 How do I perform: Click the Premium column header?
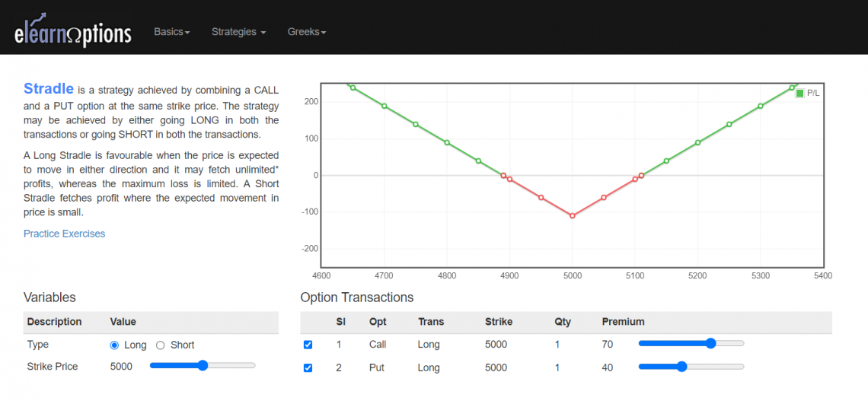(623, 322)
